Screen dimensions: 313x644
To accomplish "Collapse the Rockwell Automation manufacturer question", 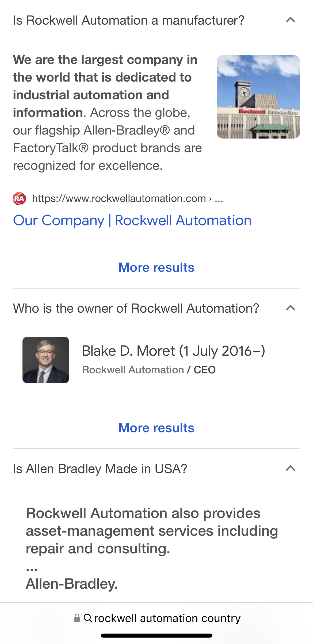I will 290,20.
